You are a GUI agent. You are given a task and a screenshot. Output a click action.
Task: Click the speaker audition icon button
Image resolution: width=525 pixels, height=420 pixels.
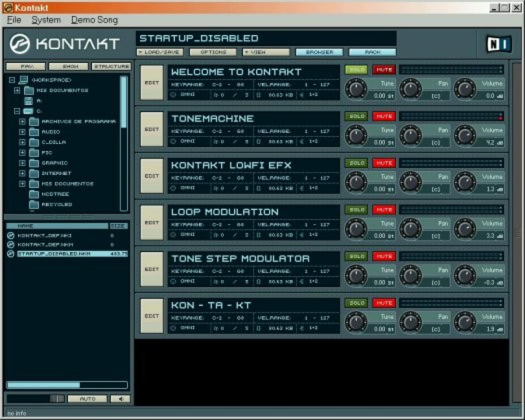120,399
